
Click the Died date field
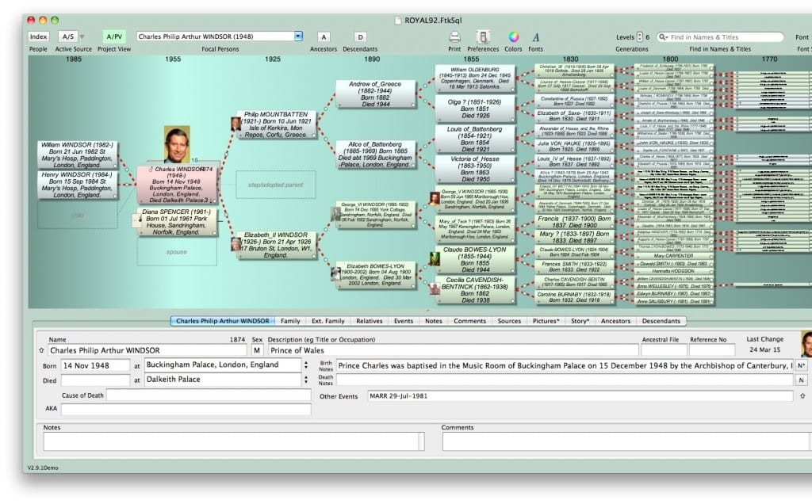[x=95, y=380]
